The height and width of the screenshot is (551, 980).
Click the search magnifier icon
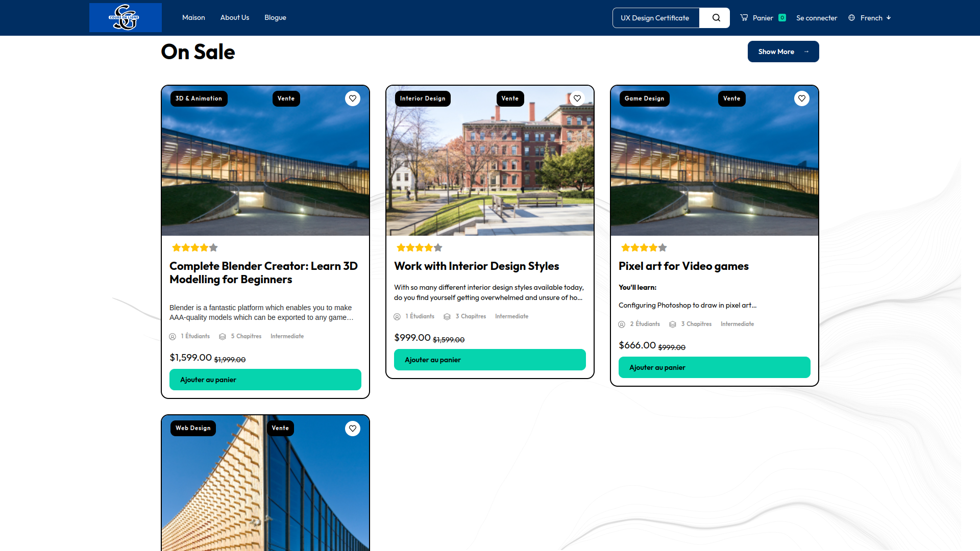click(x=716, y=18)
